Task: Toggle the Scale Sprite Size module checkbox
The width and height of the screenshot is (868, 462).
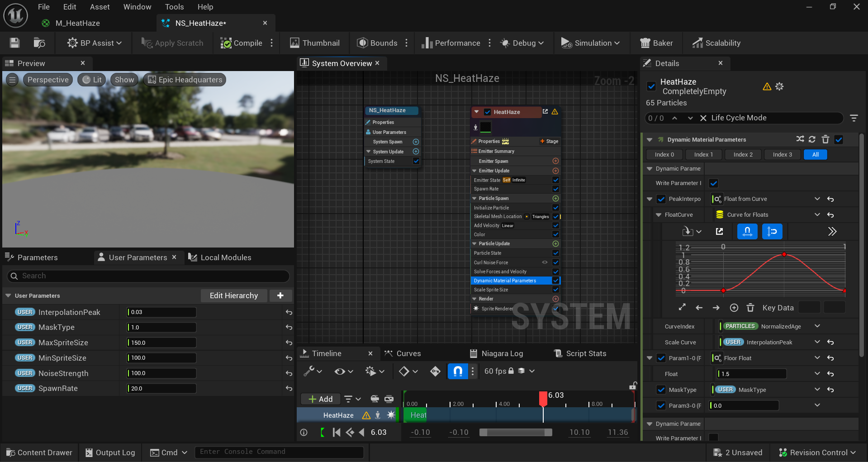Action: tap(555, 290)
